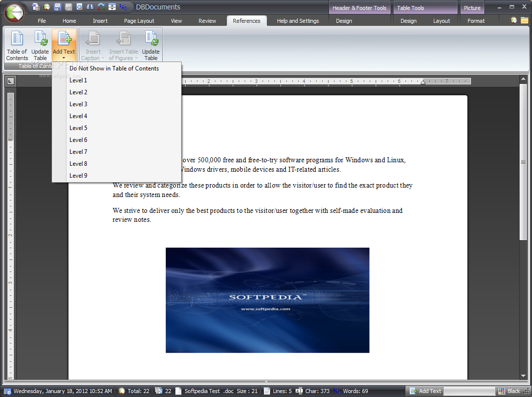This screenshot has width=532, height=397.
Task: Click the Char: 373 icon in status bar
Action: coord(299,391)
